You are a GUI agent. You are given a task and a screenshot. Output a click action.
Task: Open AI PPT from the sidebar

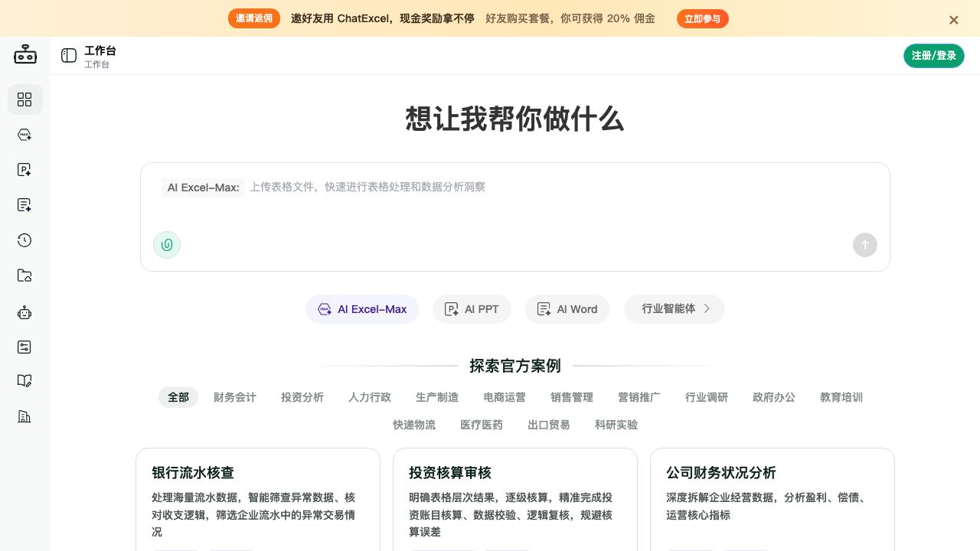(x=24, y=170)
